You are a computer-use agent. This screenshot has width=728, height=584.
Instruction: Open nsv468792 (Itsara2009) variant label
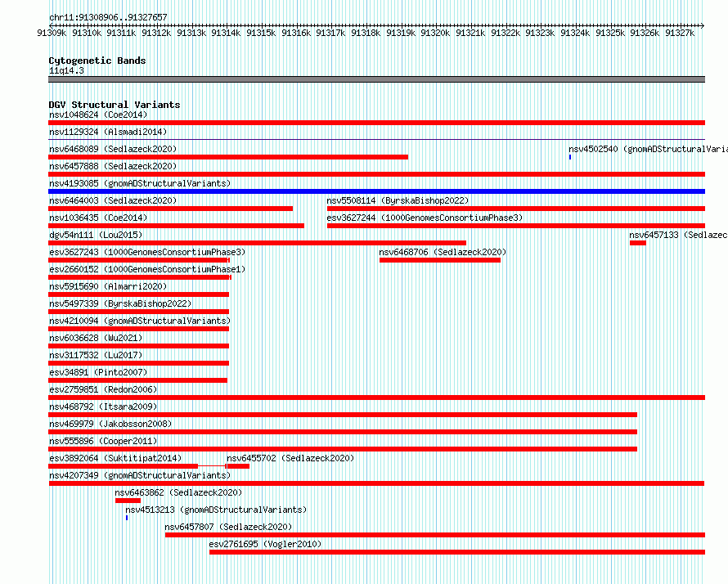click(x=103, y=407)
